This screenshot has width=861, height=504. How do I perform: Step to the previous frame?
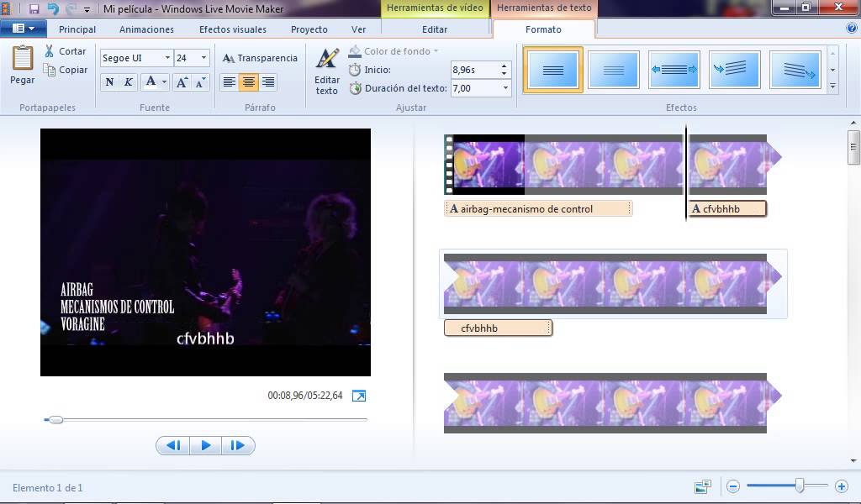[x=173, y=445]
